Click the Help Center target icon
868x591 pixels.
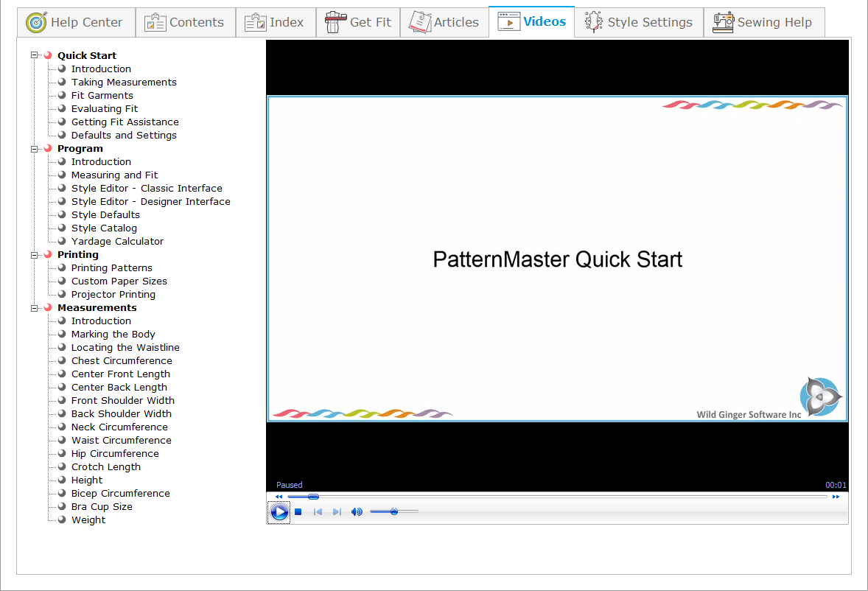[37, 22]
